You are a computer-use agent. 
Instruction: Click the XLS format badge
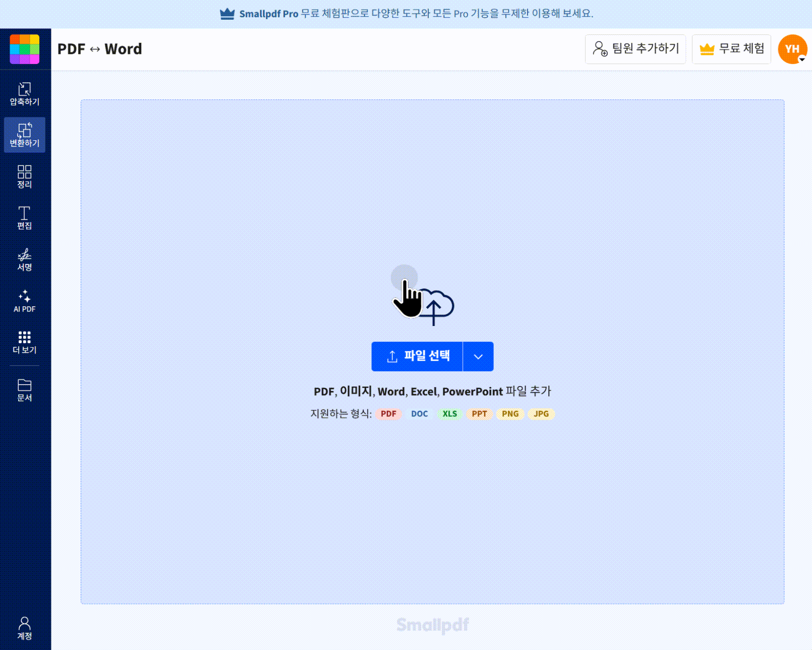(449, 414)
